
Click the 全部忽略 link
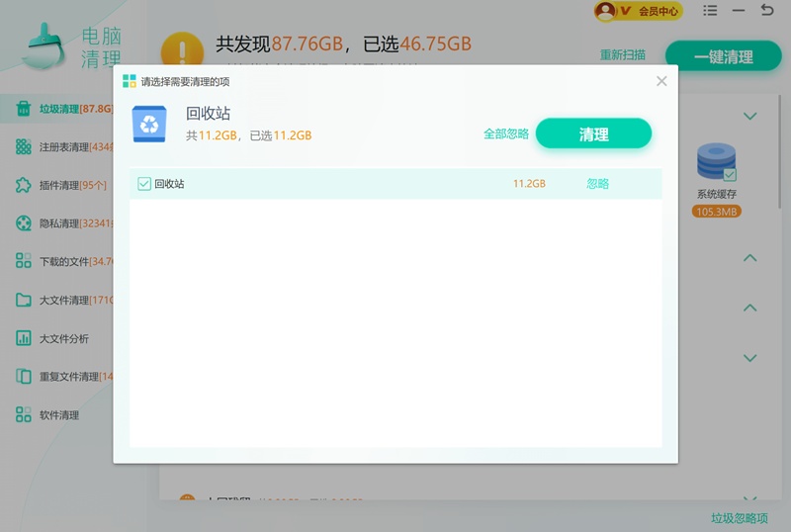coord(506,133)
